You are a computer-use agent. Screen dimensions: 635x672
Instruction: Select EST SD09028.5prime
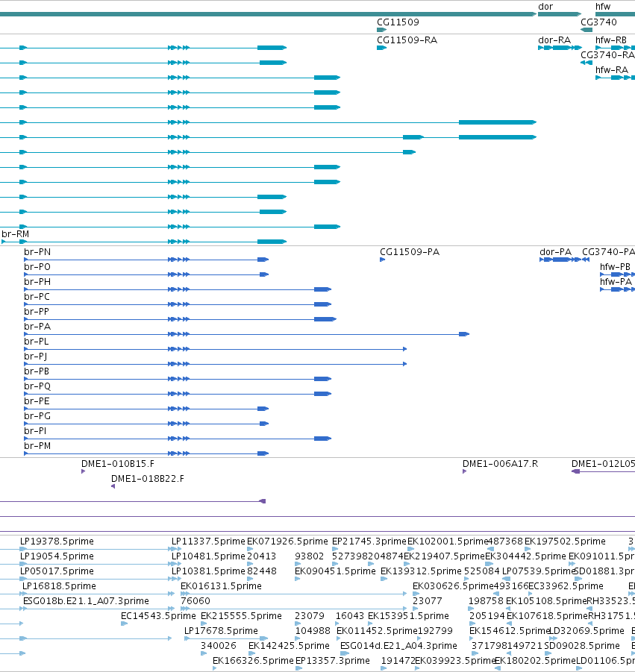click(582, 646)
